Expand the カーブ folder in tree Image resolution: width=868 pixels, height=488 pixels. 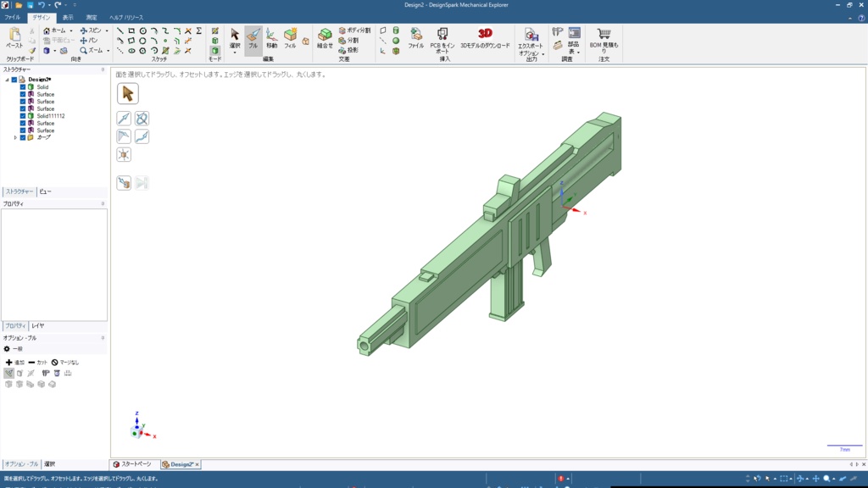[x=15, y=138]
